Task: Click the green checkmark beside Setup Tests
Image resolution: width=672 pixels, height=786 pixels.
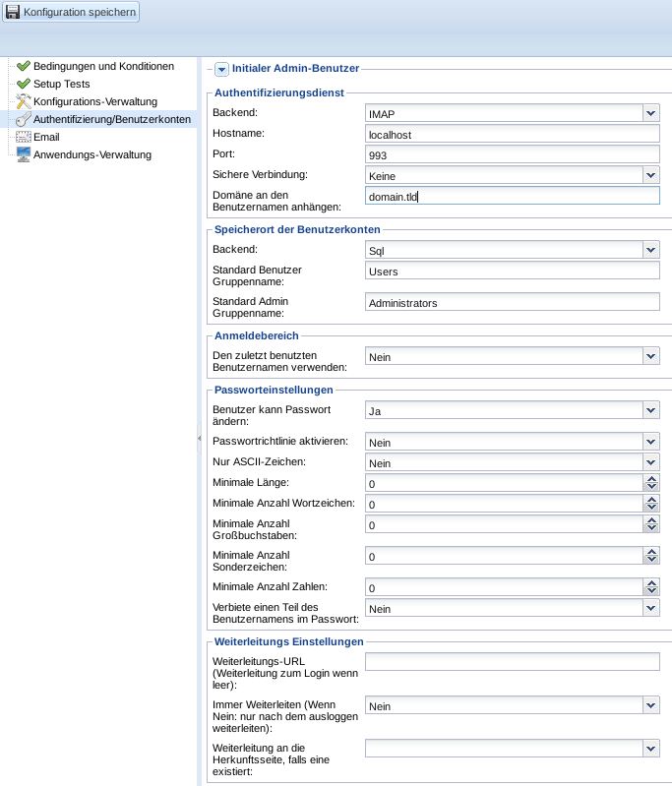Action: coord(23,84)
